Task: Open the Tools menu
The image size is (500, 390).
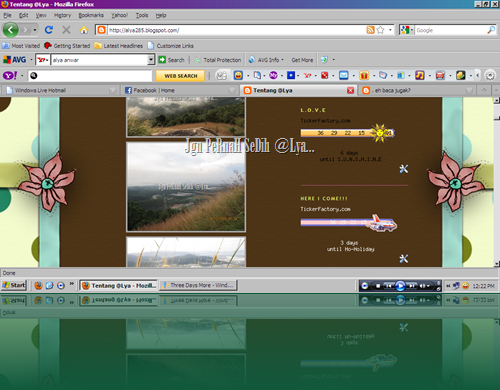Action: [142, 15]
